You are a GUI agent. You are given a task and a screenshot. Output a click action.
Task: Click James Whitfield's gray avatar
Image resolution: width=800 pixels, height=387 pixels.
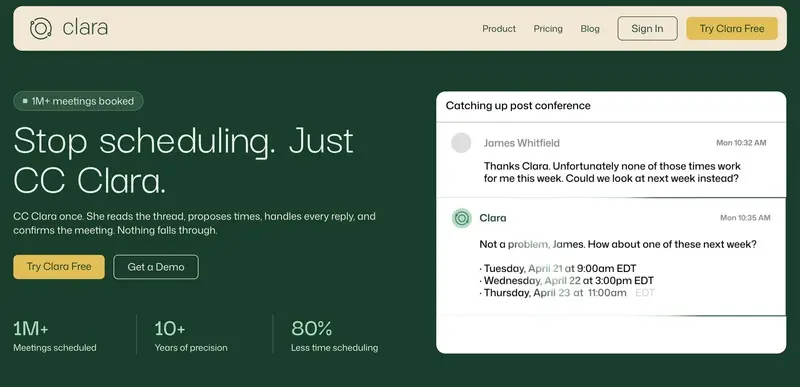coord(461,143)
